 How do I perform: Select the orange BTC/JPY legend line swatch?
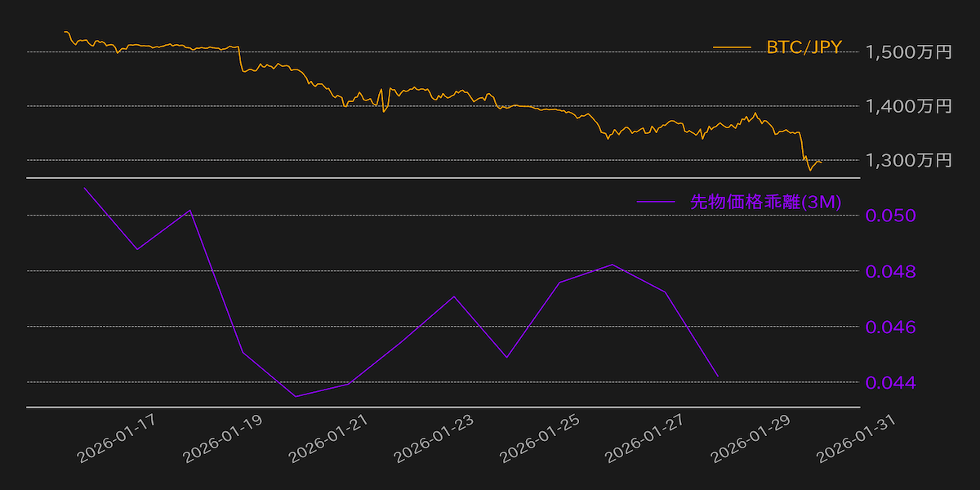pyautogui.click(x=732, y=47)
